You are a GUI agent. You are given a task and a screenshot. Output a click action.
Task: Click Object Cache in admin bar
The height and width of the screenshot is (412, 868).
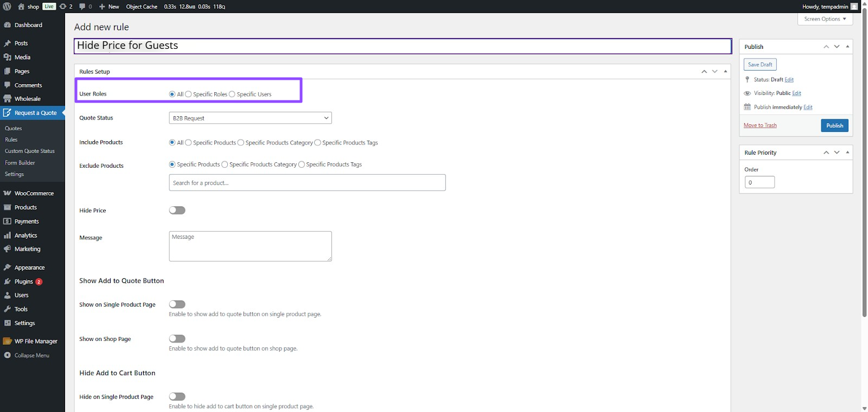(x=142, y=7)
